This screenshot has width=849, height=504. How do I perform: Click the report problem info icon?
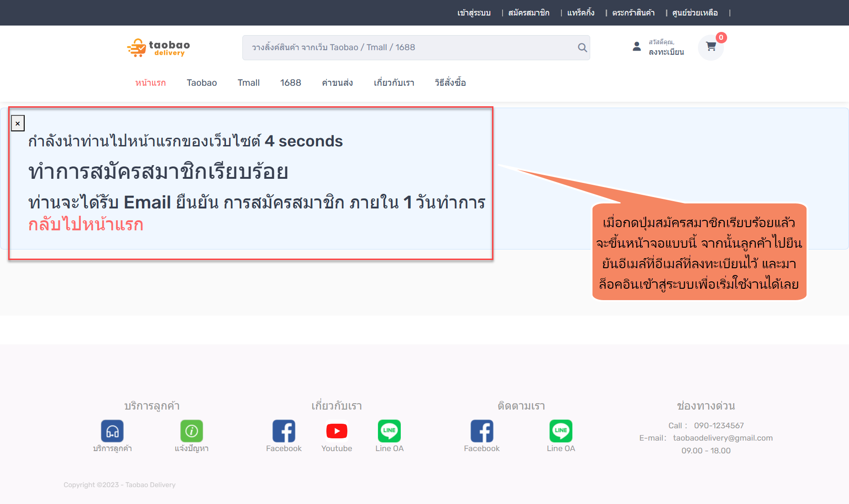pos(192,431)
